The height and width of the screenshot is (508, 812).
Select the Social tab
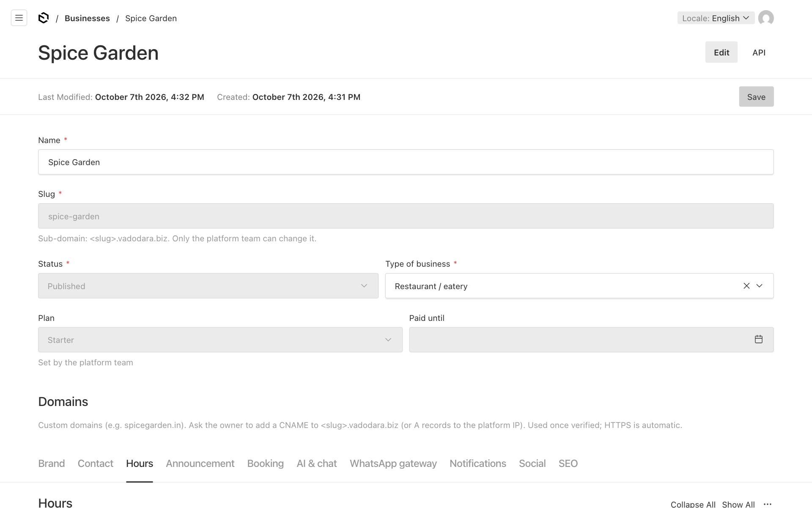point(532,464)
